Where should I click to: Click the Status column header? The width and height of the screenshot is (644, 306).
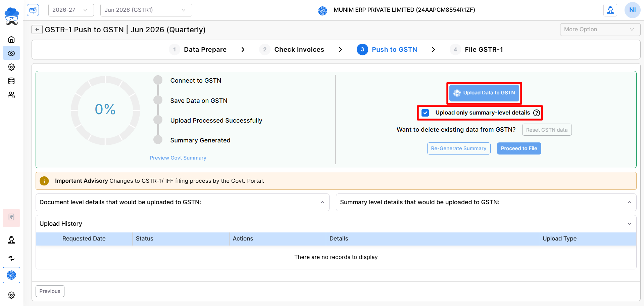(181, 238)
